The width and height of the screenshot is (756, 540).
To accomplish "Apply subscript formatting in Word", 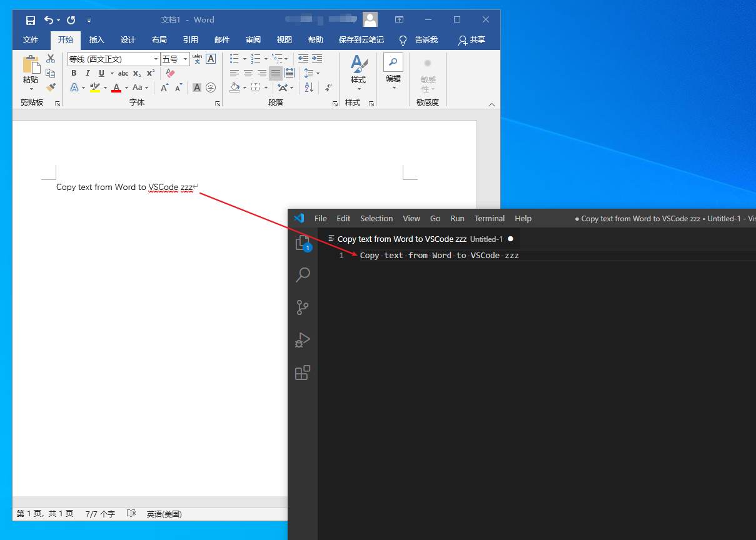I will click(137, 73).
